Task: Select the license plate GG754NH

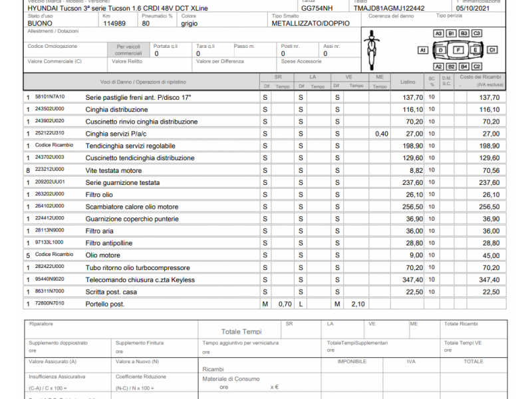Action: 317,8
